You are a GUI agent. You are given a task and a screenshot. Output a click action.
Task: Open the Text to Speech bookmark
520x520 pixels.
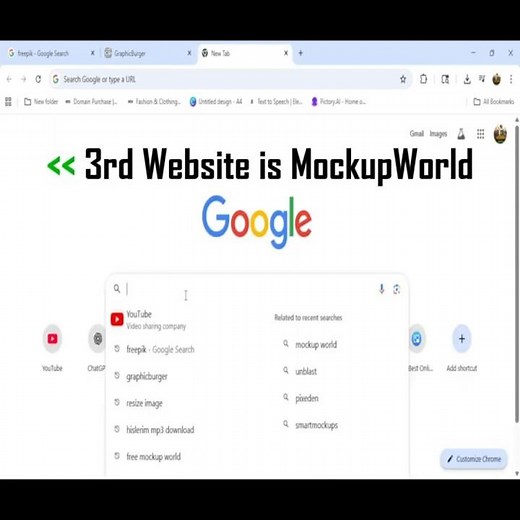pyautogui.click(x=276, y=102)
